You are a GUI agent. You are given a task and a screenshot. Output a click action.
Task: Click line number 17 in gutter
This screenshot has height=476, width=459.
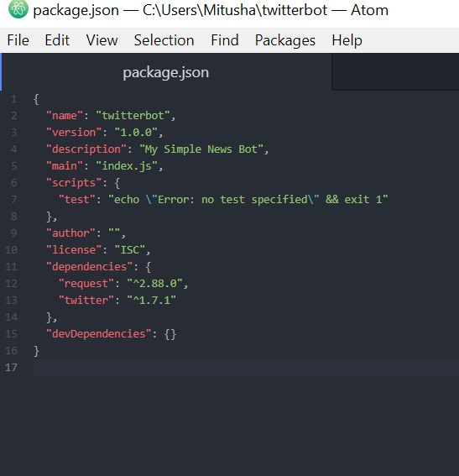tap(11, 368)
